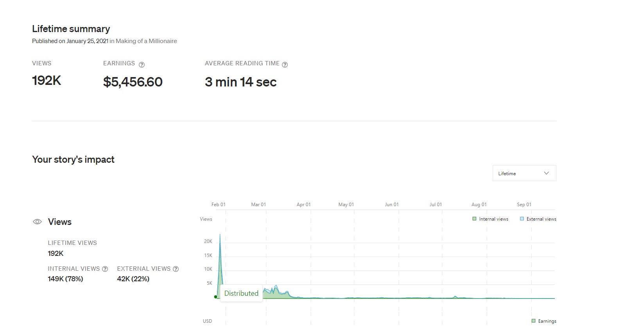Screen dimensions: 644x329
Task: Click the green Distributed marker dot
Action: pyautogui.click(x=216, y=297)
